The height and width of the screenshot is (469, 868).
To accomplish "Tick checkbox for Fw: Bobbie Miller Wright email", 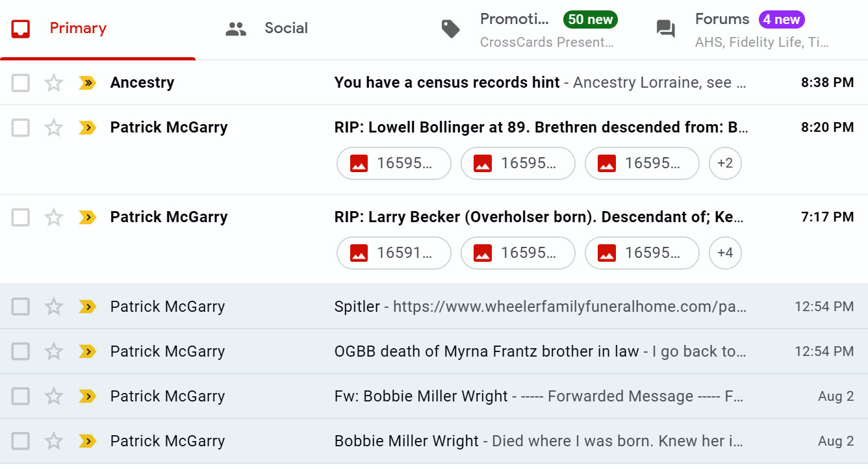I will (x=21, y=396).
